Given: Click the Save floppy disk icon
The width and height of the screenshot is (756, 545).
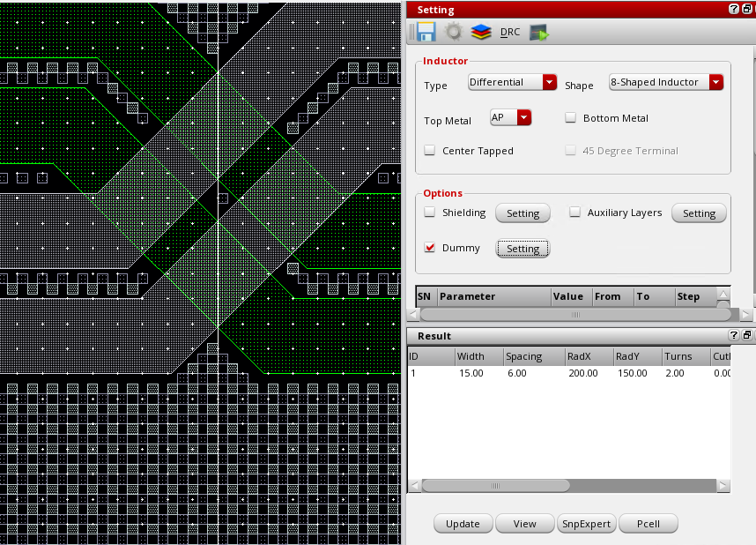Looking at the screenshot, I should 426,33.
